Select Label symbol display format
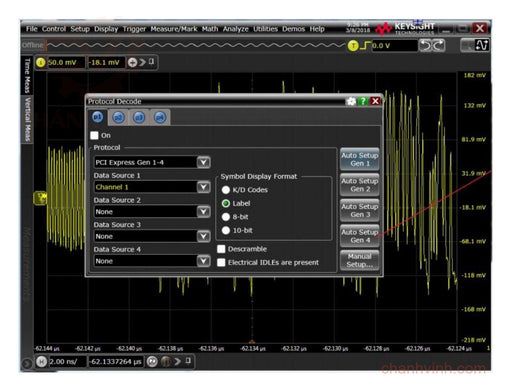The height and width of the screenshot is (392, 512). (226, 203)
